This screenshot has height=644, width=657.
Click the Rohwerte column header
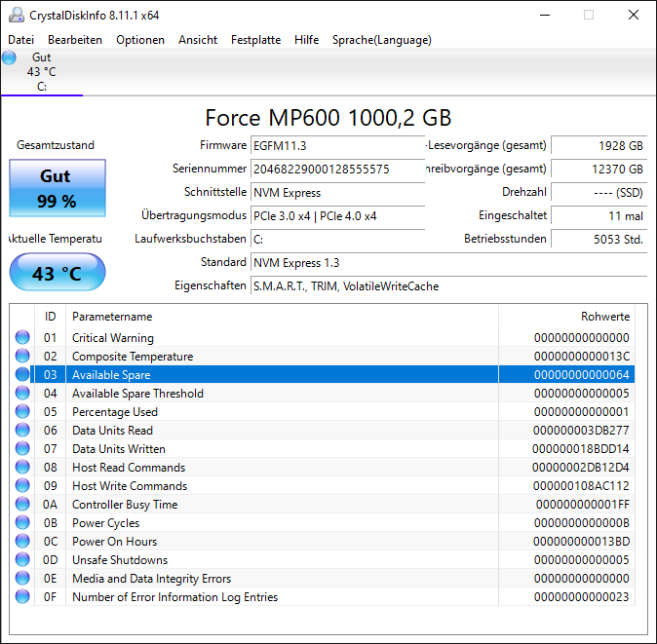click(x=566, y=317)
